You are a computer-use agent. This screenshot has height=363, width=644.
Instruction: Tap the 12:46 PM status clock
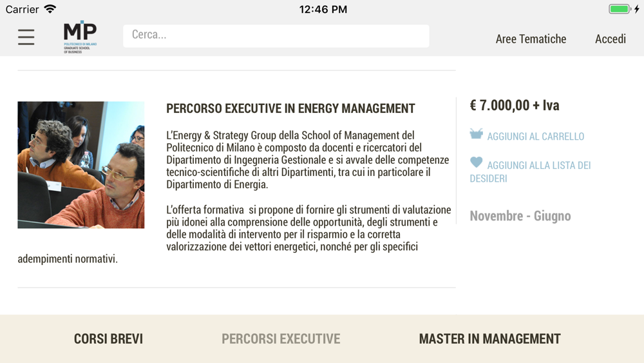323,9
